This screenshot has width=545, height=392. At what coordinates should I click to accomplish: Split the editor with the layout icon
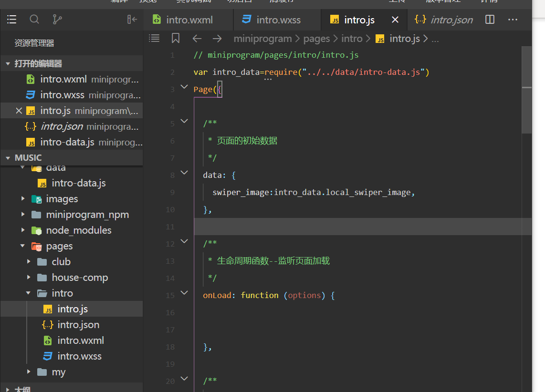click(490, 20)
